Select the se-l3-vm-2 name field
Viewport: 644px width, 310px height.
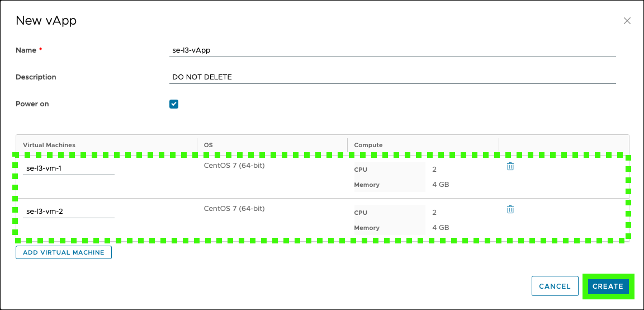coord(69,212)
